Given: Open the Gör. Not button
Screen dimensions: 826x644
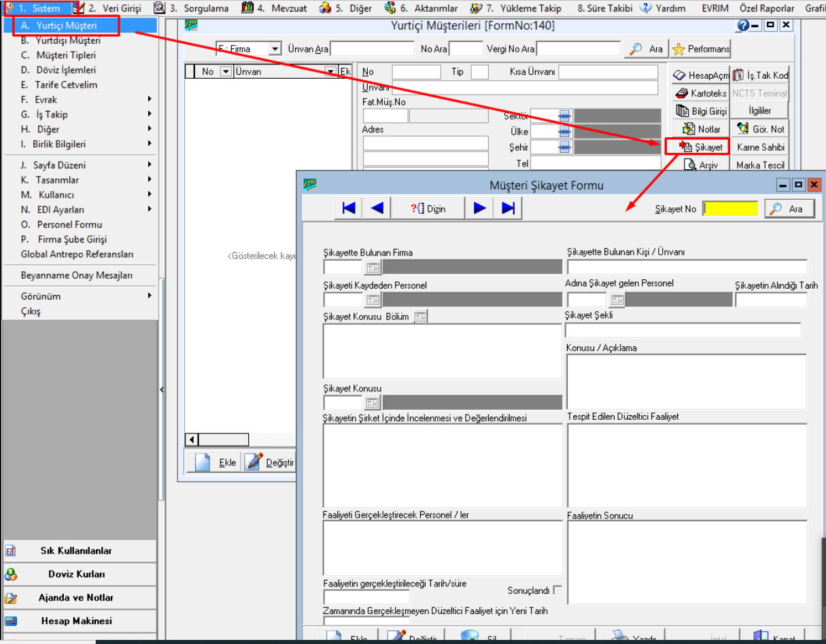Looking at the screenshot, I should (760, 129).
